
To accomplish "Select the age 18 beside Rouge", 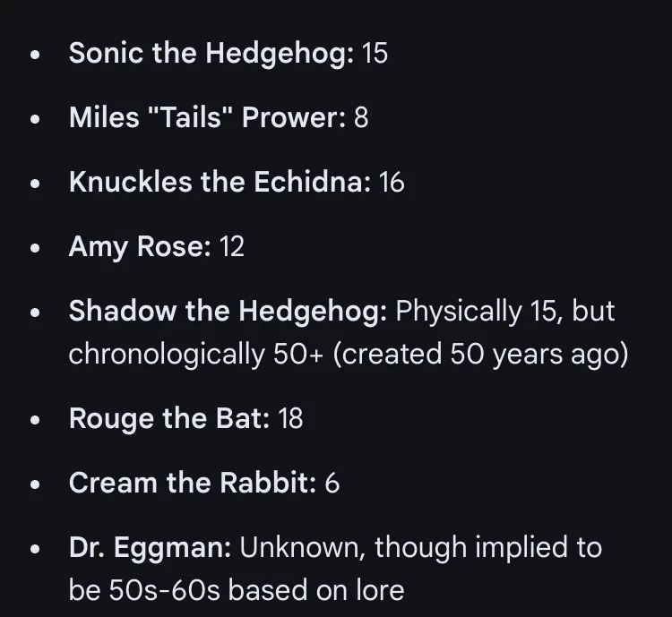I will point(290,418).
